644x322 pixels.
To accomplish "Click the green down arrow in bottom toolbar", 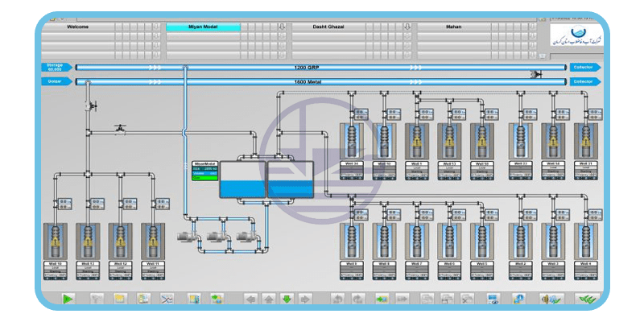I will (286, 299).
